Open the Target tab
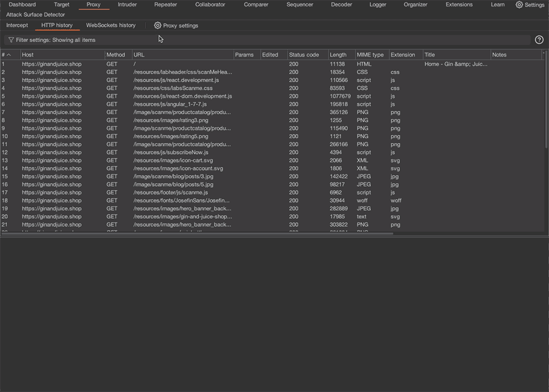549x392 pixels. pyautogui.click(x=61, y=5)
